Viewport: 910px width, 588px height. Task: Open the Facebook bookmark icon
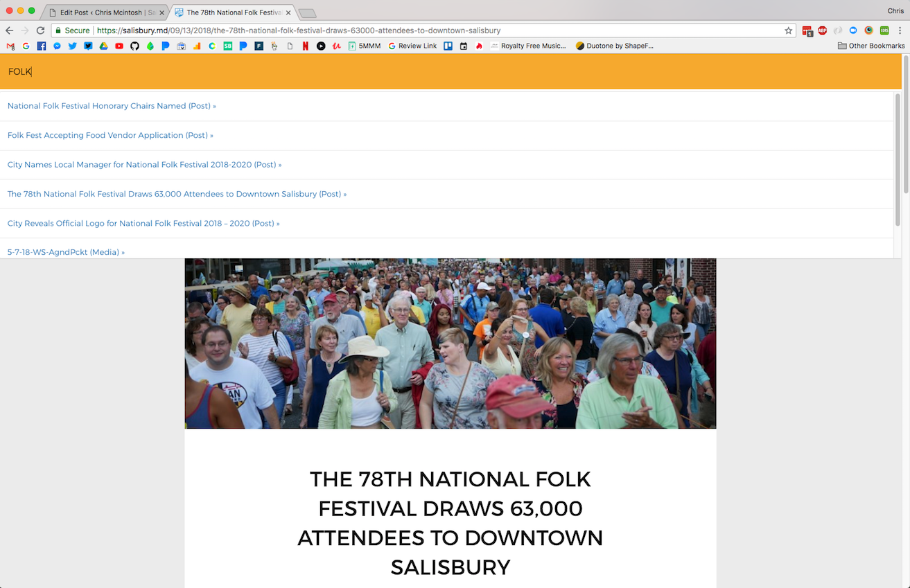(42, 46)
